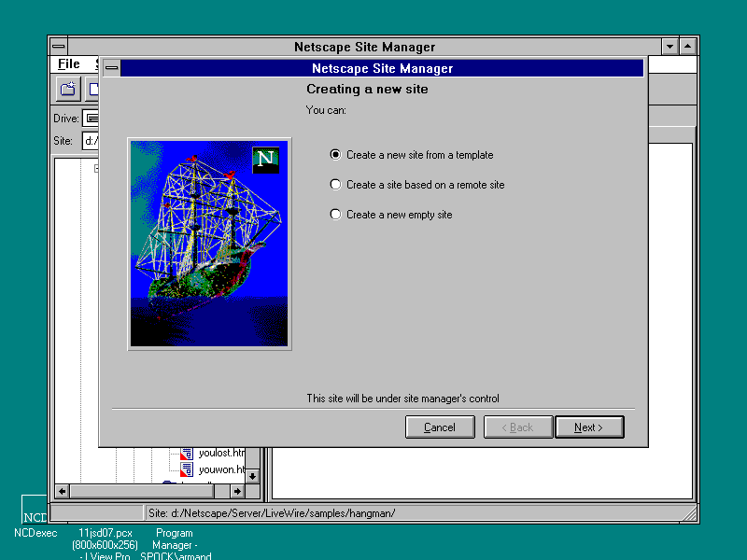Click the sailing ship wizard image

pos(209,245)
